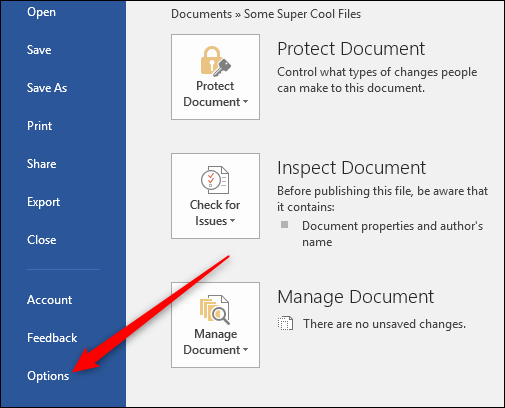Open the Account page
505x408 pixels.
49,300
